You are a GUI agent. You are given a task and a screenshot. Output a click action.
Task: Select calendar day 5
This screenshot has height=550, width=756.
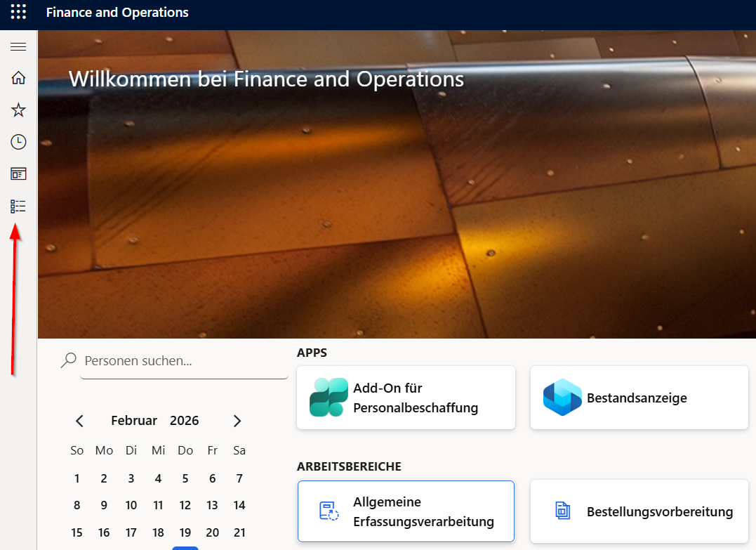pyautogui.click(x=185, y=478)
